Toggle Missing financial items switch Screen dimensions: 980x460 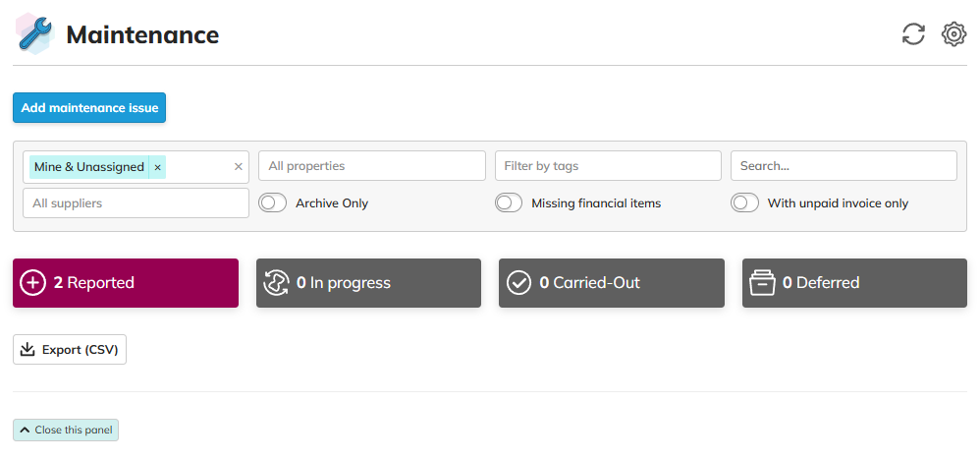(508, 203)
